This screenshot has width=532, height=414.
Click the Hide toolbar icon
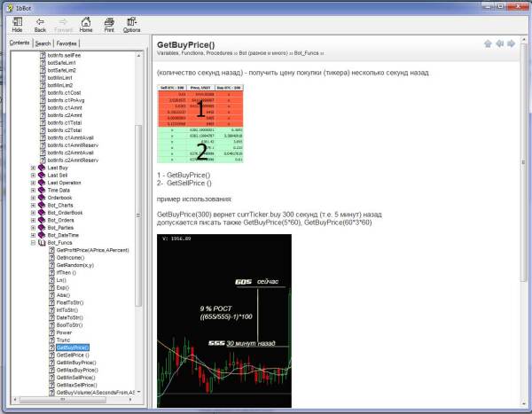[x=17, y=22]
